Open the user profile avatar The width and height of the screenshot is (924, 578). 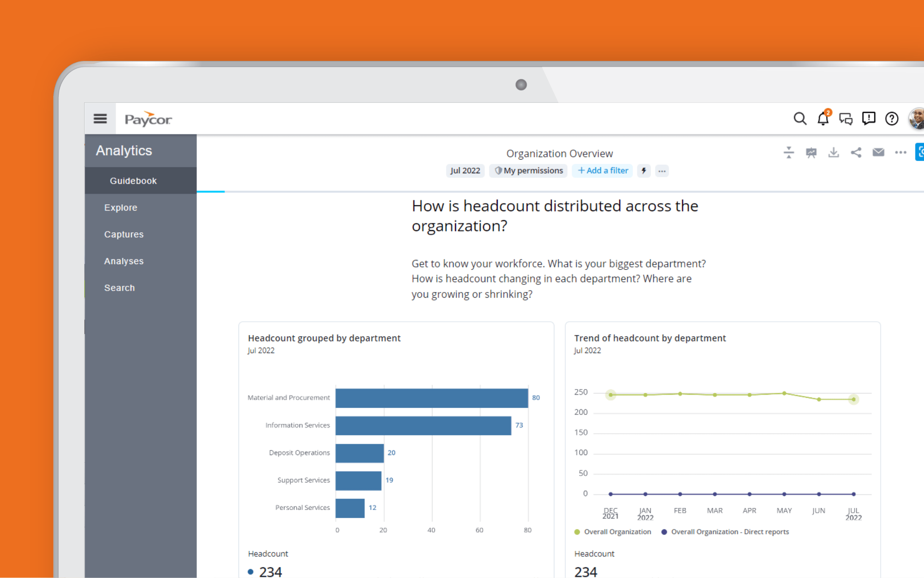pos(917,119)
